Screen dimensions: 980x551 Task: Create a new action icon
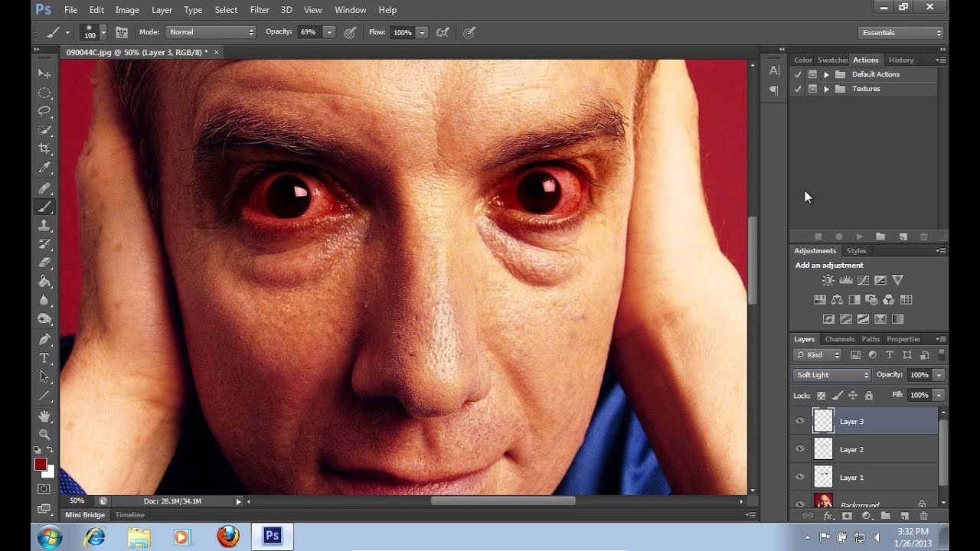click(903, 237)
